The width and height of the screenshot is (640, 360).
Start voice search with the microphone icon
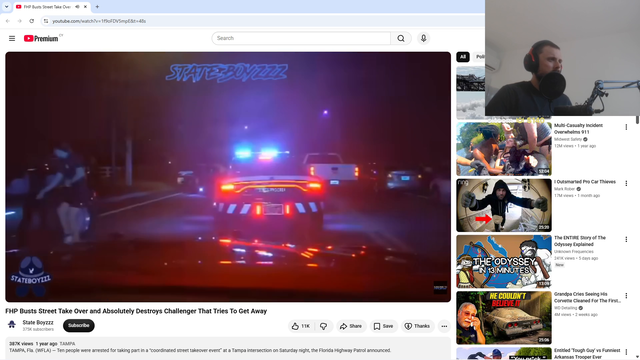[423, 38]
